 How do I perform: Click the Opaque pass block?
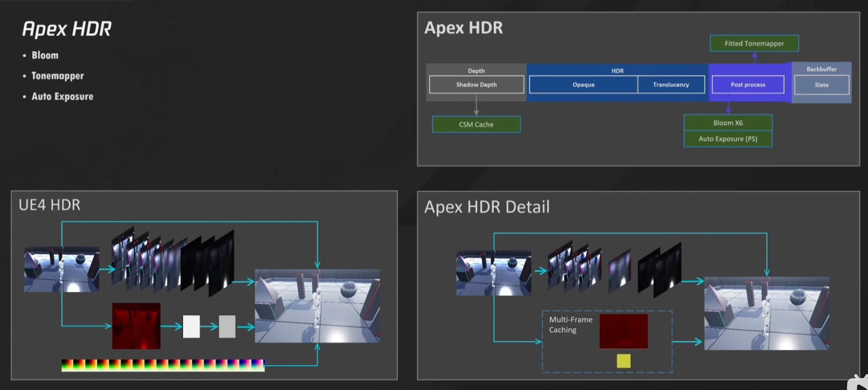tap(583, 85)
